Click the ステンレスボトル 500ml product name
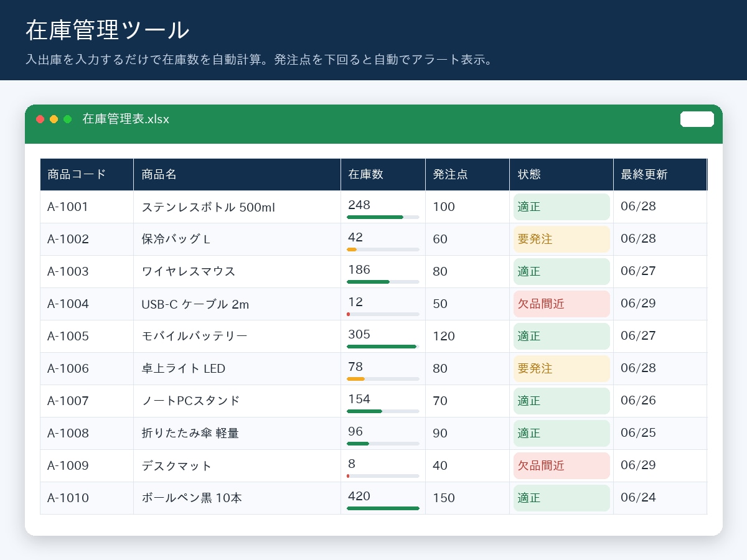Viewport: 747px width, 560px height. (x=209, y=207)
